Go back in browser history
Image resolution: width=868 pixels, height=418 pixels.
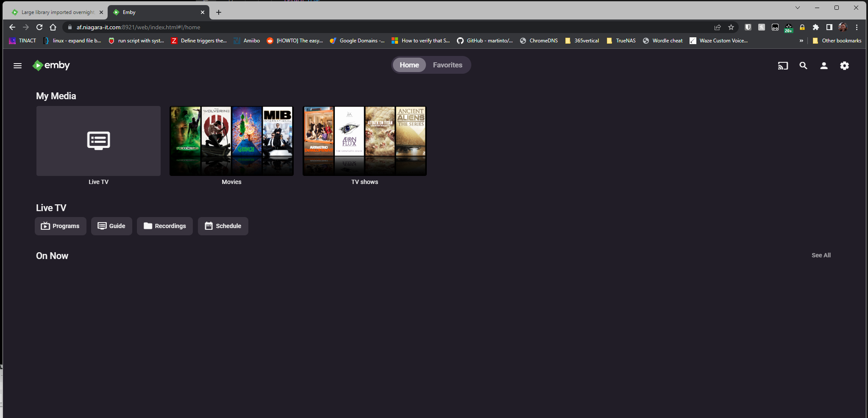point(12,27)
